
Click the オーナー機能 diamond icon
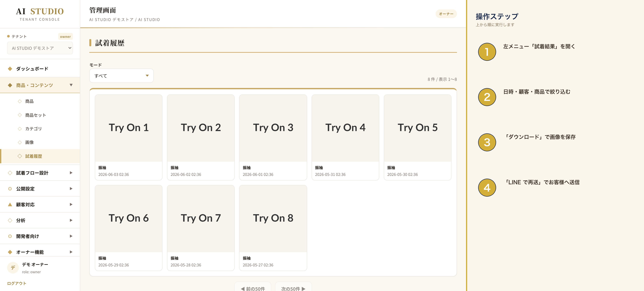(x=10, y=252)
